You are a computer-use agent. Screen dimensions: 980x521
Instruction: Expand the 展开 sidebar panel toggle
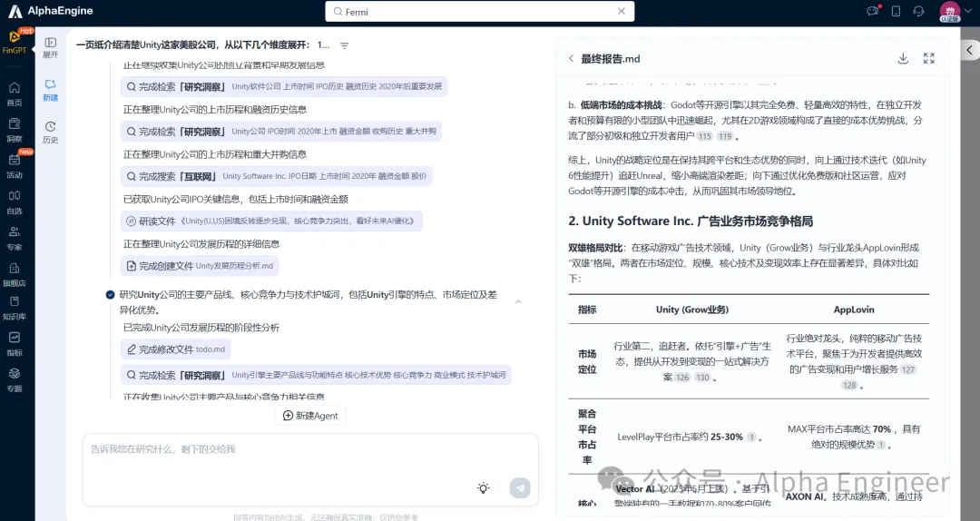51,47
